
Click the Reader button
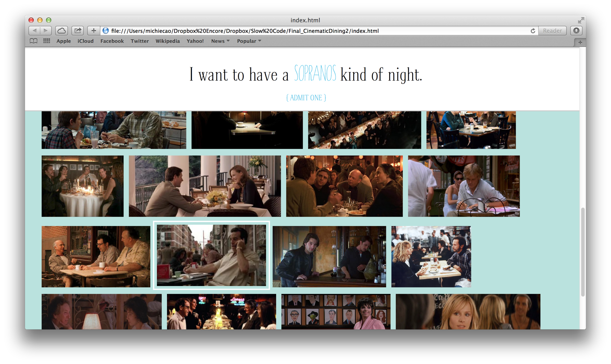[552, 31]
